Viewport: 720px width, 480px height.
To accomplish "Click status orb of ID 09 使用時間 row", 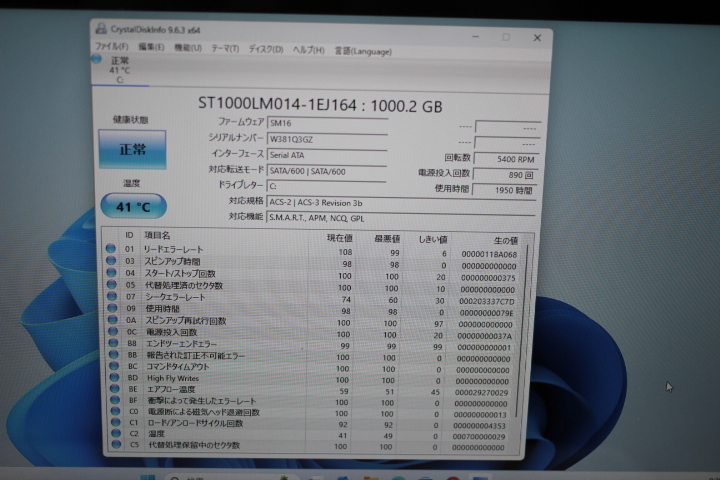I will pyautogui.click(x=112, y=308).
